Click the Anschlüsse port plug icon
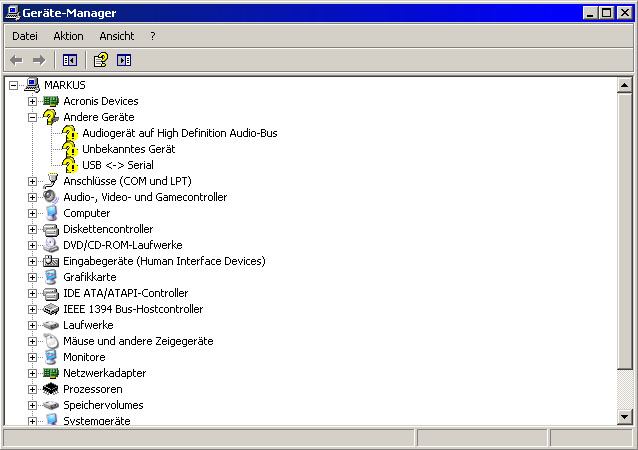The width and height of the screenshot is (638, 450). click(51, 181)
